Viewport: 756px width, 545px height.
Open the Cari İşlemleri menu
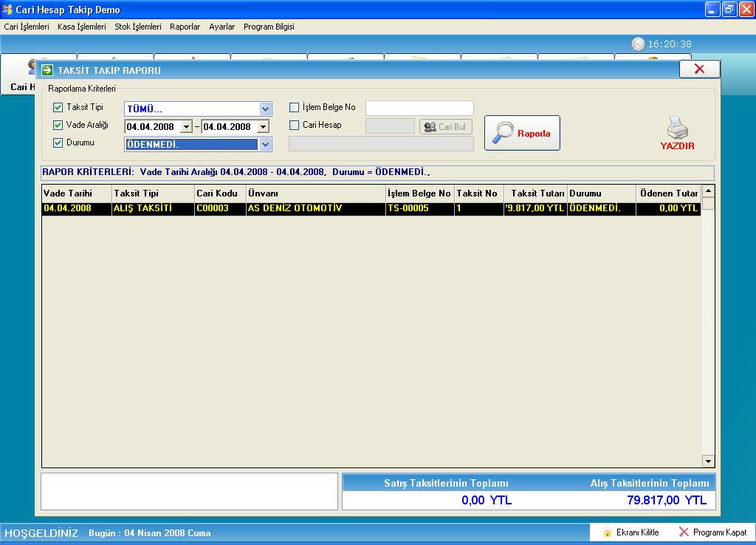click(27, 27)
